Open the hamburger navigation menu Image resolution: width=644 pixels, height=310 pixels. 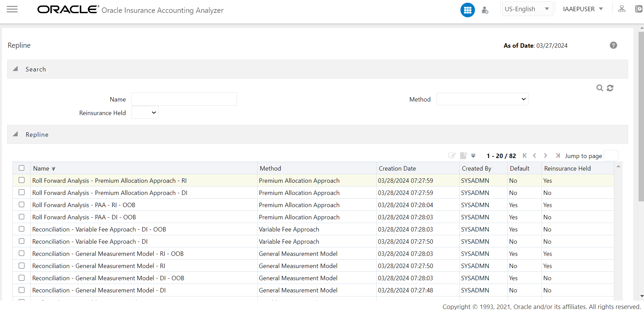pos(12,9)
